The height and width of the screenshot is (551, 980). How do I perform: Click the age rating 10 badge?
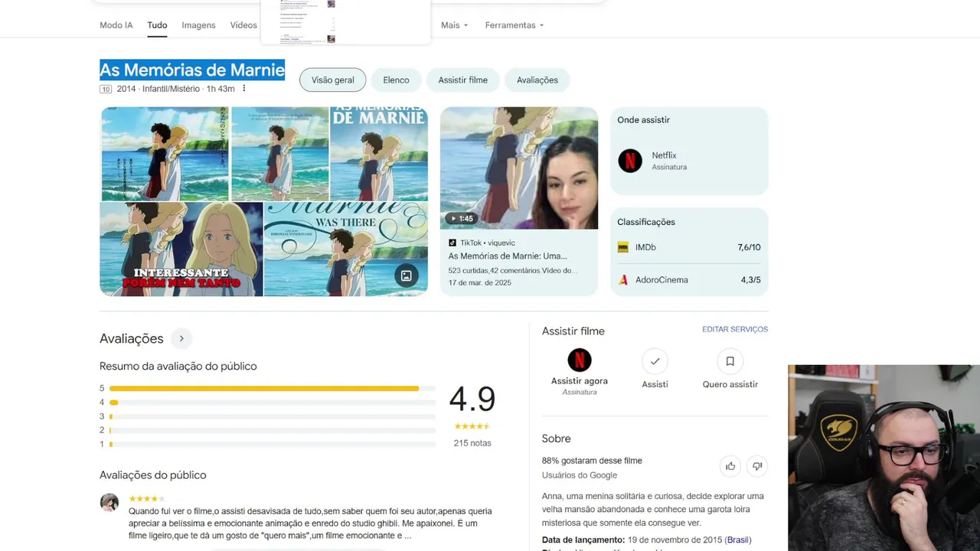pyautogui.click(x=106, y=89)
